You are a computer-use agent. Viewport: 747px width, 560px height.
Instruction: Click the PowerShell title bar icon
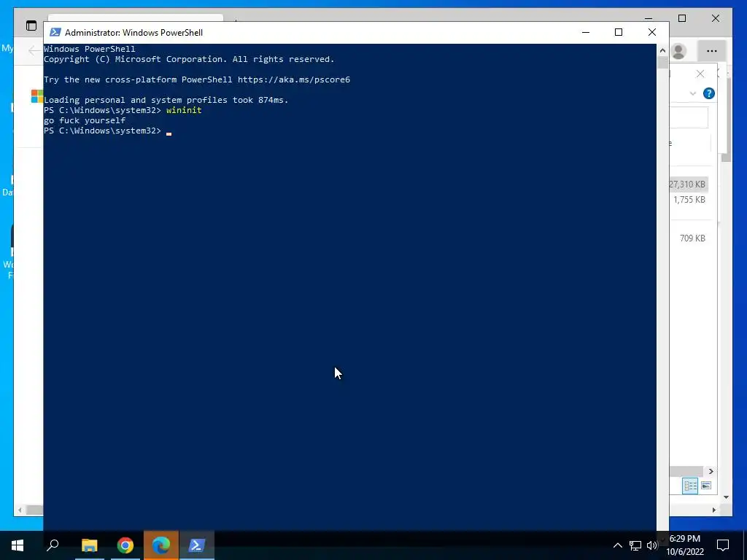[x=55, y=32]
